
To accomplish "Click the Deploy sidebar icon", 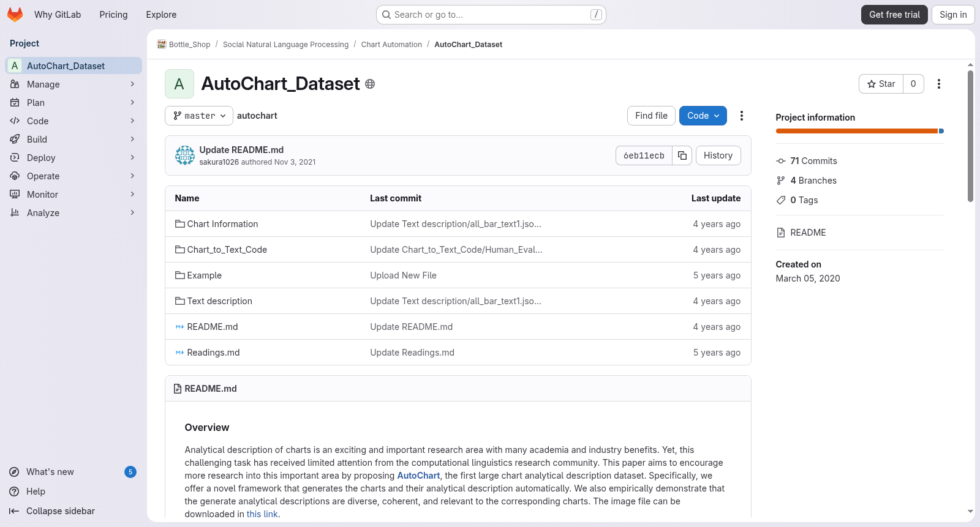I will pos(15,158).
